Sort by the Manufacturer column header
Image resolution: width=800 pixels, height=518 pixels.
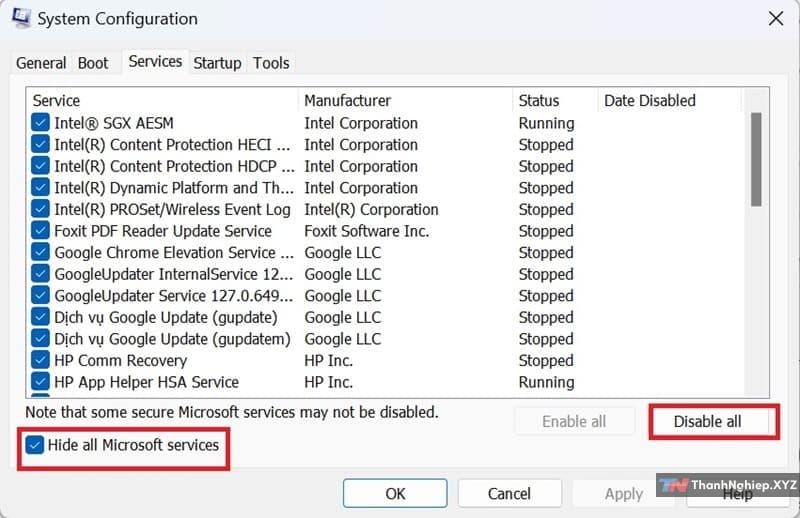pyautogui.click(x=406, y=101)
